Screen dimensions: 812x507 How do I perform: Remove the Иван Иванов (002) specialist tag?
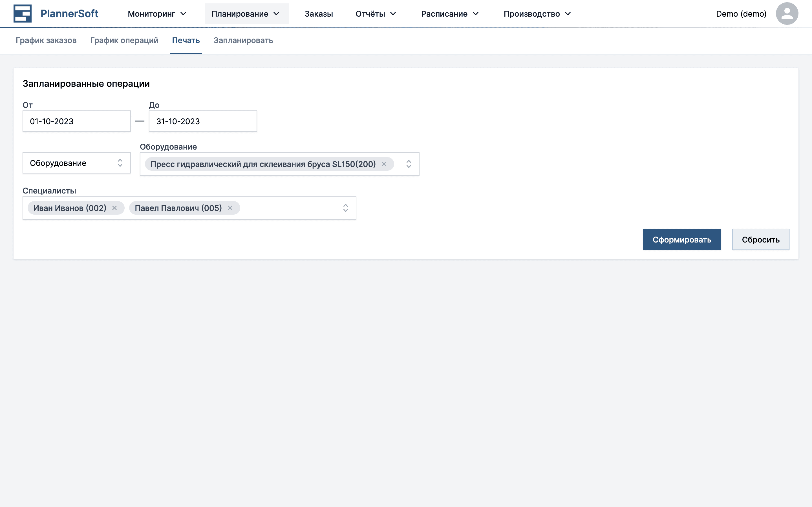click(x=114, y=208)
